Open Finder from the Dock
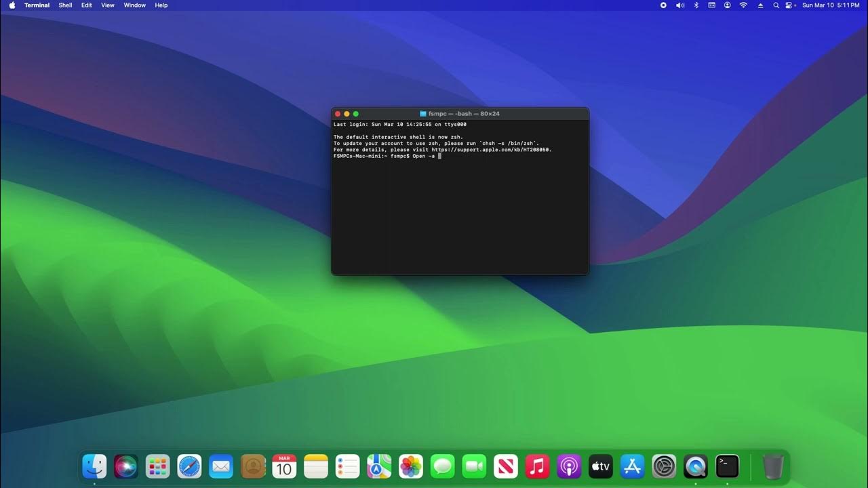This screenshot has width=868, height=488. pos(94,466)
